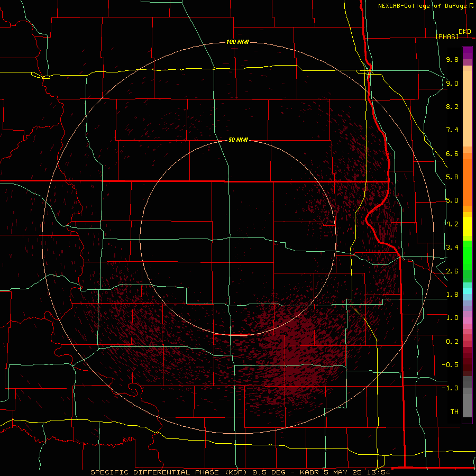Viewport: 476px width, 476px height.
Task: Click the 2.6 scale value
Action: 452,271
